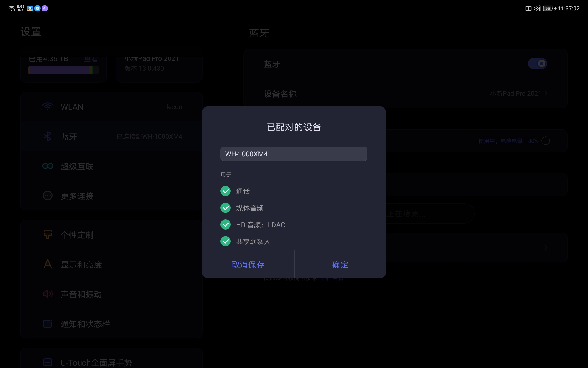Edit the WH-1000XM4 device name field

click(x=294, y=154)
